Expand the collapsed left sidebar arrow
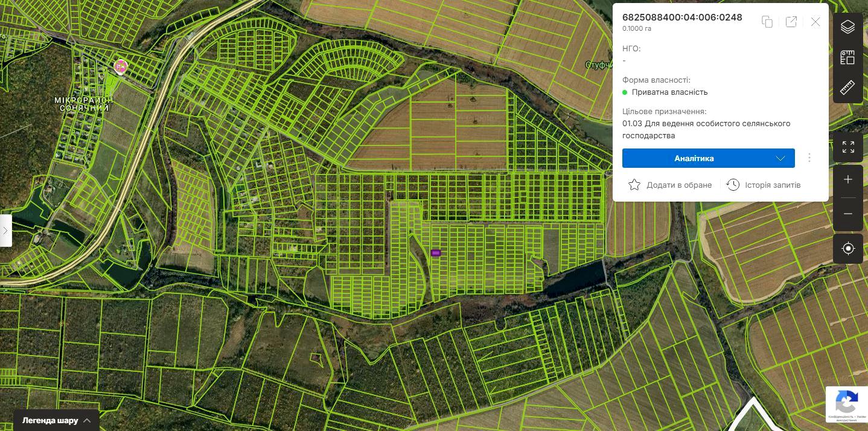Screen dimensions: 868x431 [x=5, y=231]
